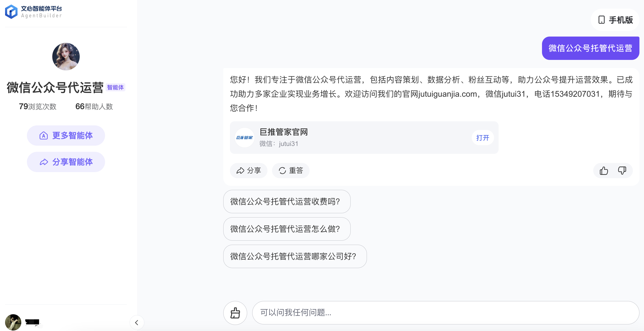Viewport: 644px width, 331px height.
Task: Click the AgentBuilder platform logo icon
Action: point(11,11)
